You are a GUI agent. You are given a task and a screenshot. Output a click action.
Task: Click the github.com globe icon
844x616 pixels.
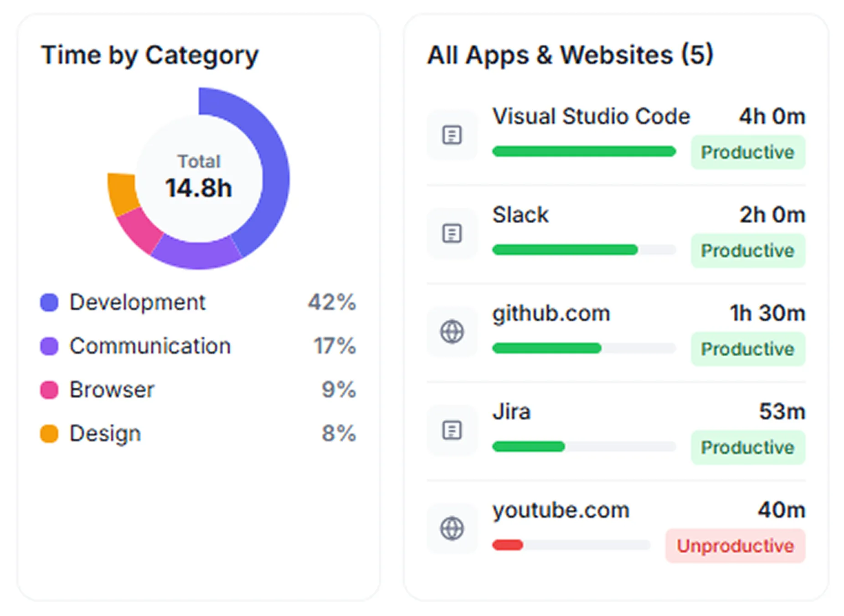[452, 332]
